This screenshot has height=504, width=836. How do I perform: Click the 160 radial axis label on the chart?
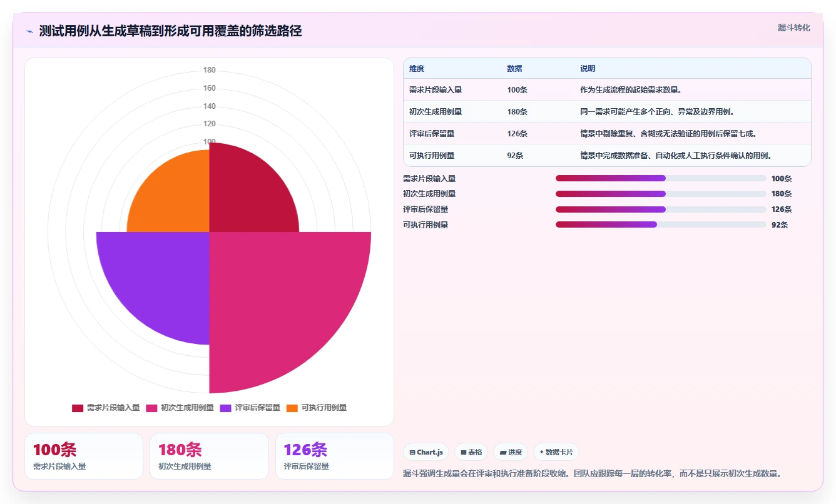(209, 88)
